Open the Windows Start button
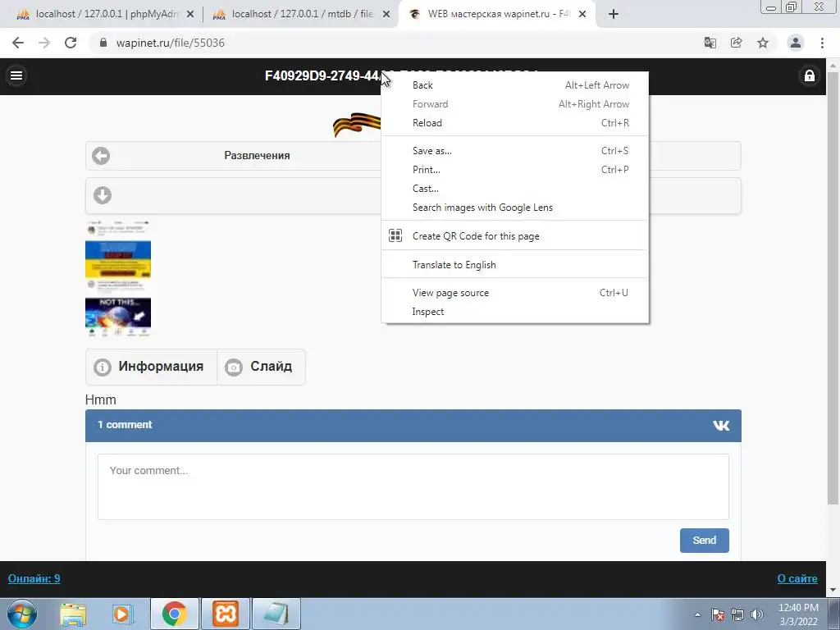Screen dimensions: 840x630 point(22,614)
